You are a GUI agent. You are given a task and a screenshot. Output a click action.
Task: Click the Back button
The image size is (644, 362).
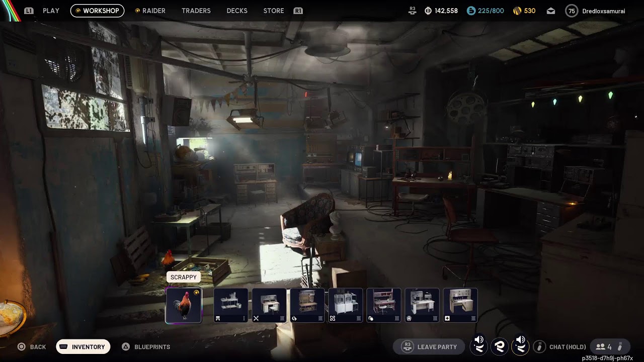click(32, 347)
